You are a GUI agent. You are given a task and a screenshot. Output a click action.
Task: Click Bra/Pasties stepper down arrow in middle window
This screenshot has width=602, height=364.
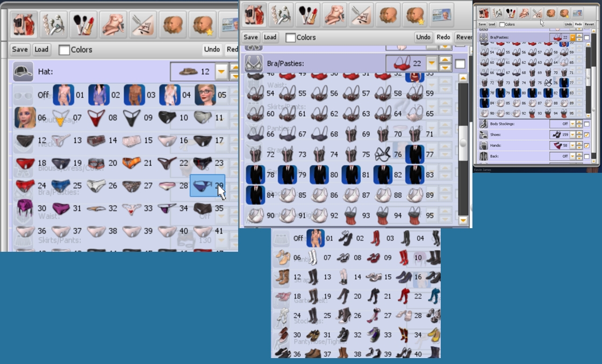(445, 68)
